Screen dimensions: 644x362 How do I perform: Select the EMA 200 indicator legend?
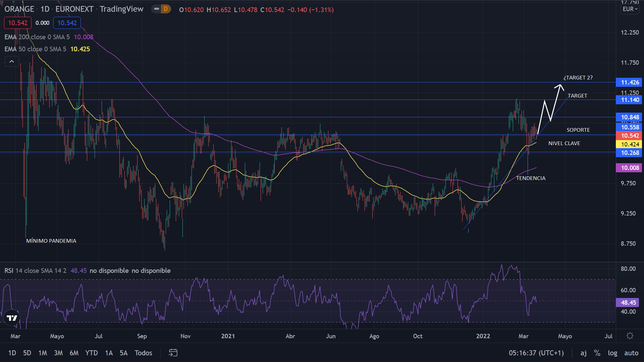(x=49, y=37)
